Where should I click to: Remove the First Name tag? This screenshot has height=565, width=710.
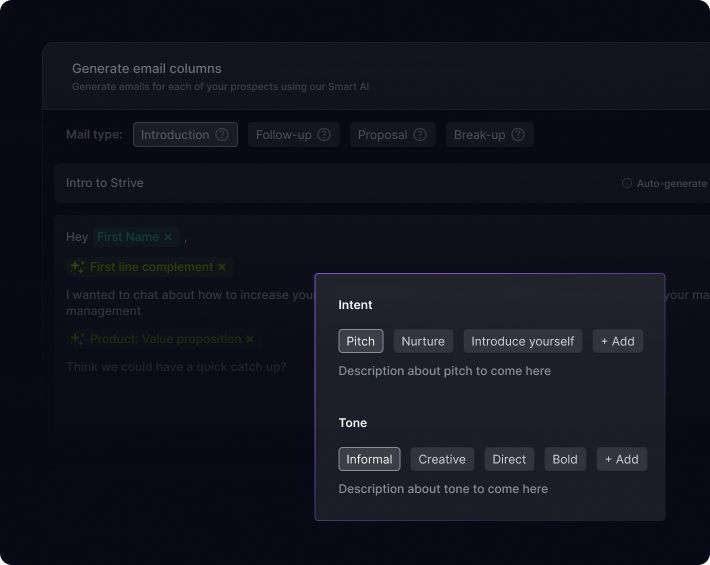(x=168, y=237)
